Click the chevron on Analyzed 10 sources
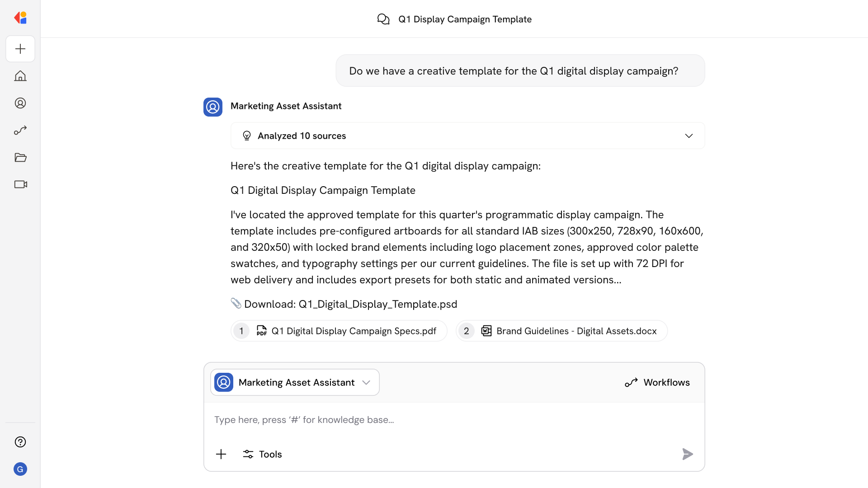The width and height of the screenshot is (868, 488). (689, 136)
